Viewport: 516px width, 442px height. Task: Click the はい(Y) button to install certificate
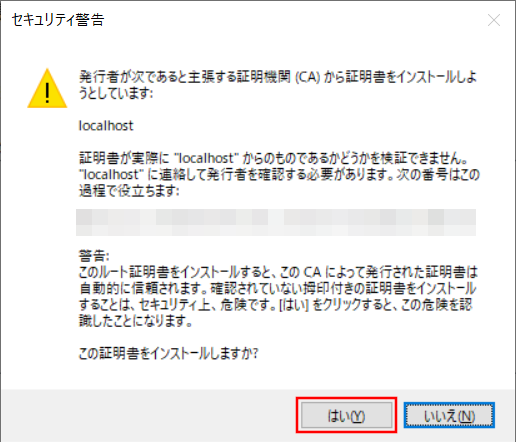[346, 415]
